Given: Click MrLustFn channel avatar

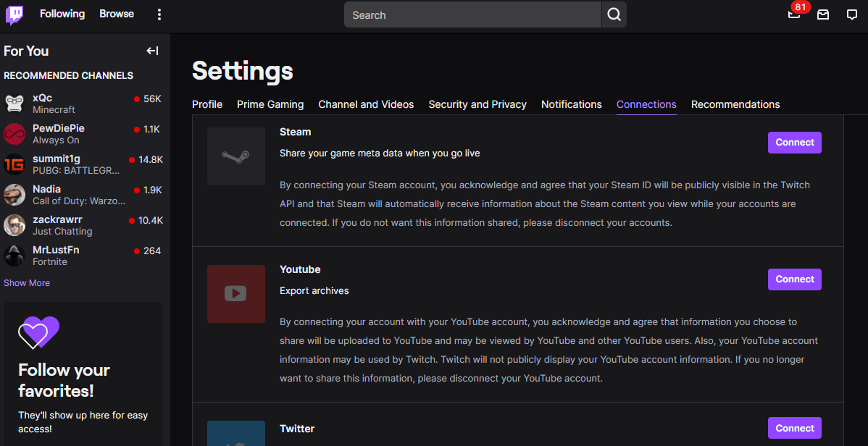Looking at the screenshot, I should click(x=14, y=256).
